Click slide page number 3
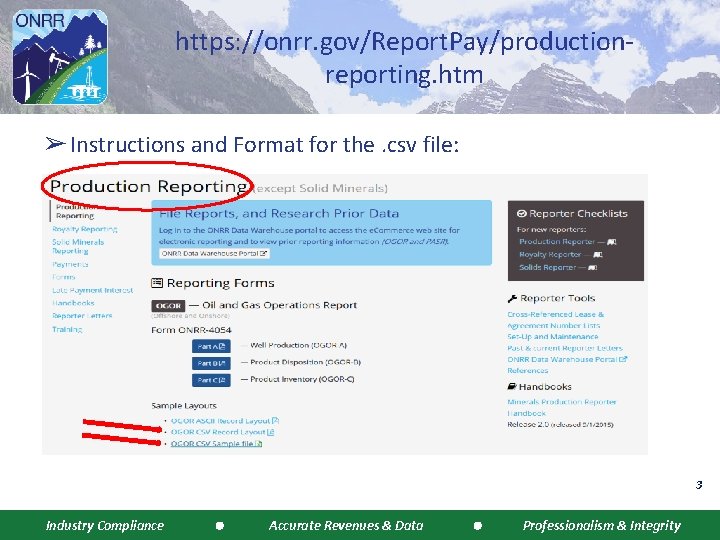 point(699,485)
